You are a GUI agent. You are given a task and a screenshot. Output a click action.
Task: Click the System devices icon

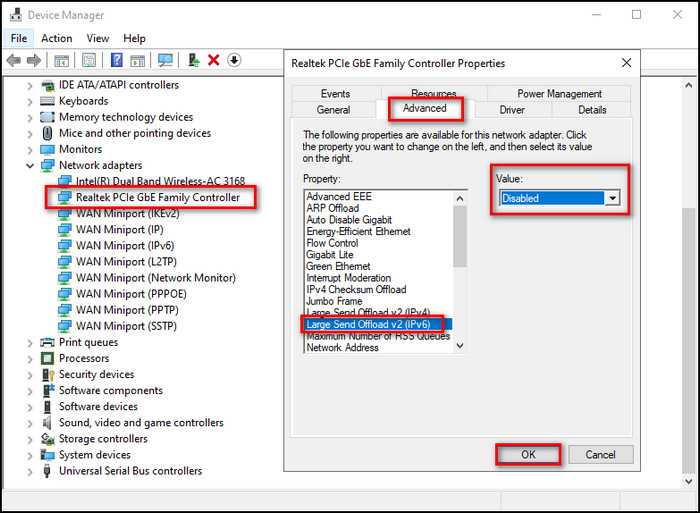point(47,455)
